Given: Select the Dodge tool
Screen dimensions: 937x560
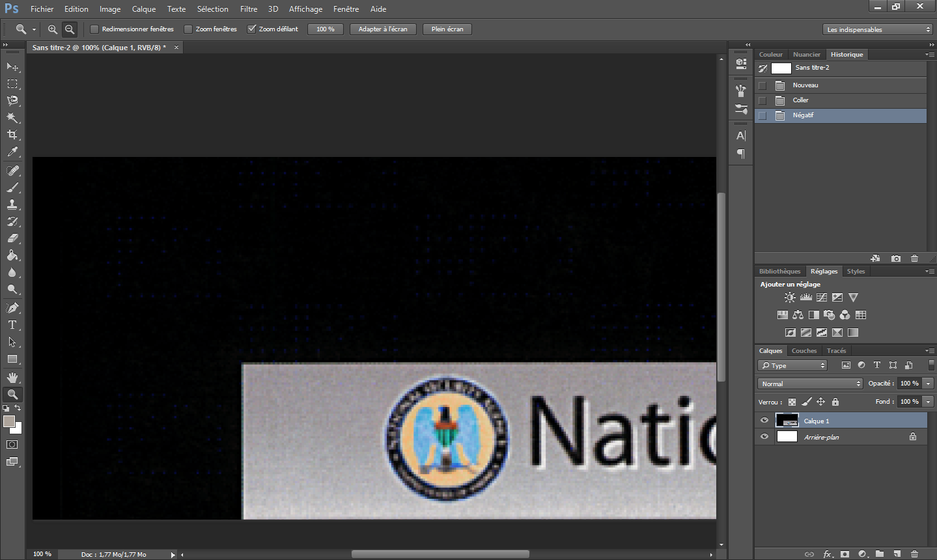Looking at the screenshot, I should tap(12, 289).
